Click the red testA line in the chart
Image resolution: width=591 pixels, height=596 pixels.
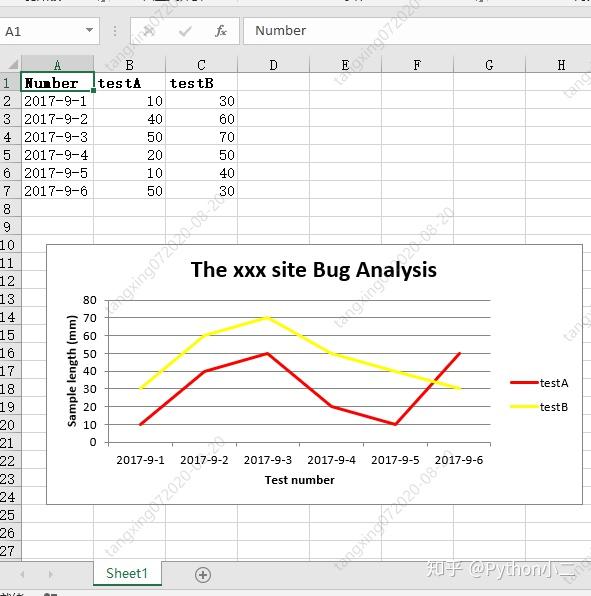click(299, 380)
